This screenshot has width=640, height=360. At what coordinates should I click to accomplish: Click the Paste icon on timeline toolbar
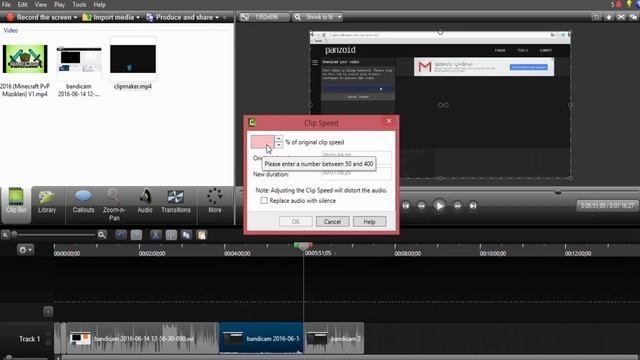(x=202, y=235)
